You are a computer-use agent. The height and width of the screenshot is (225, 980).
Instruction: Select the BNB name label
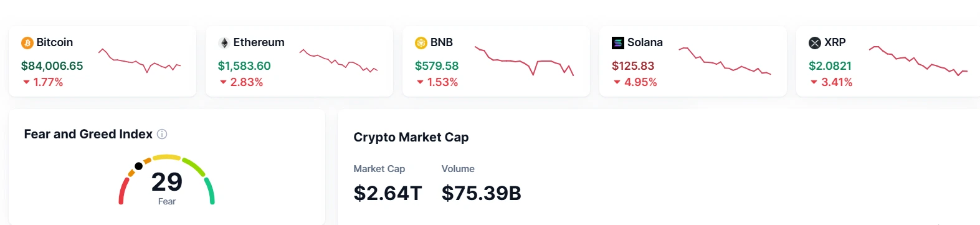pyautogui.click(x=442, y=42)
